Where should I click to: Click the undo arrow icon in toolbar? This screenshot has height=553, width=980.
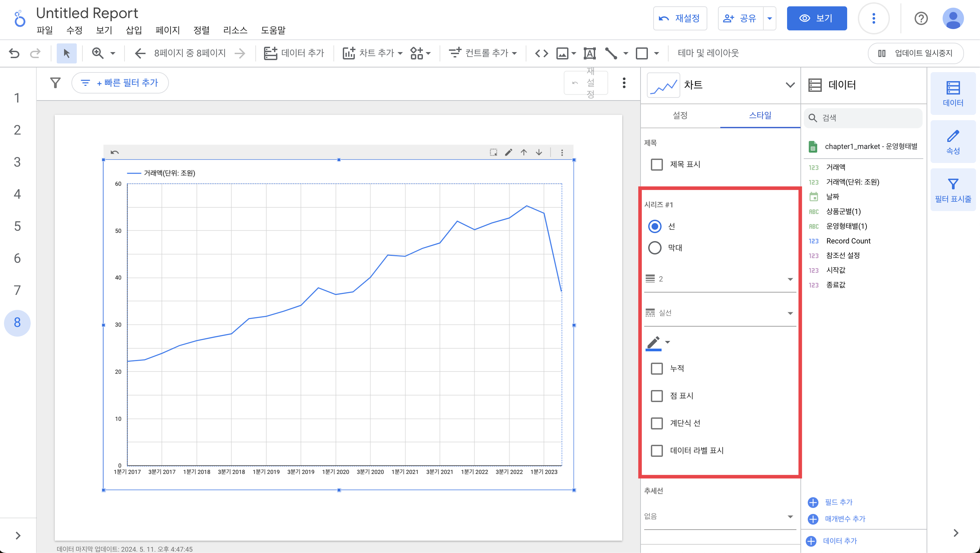(14, 53)
